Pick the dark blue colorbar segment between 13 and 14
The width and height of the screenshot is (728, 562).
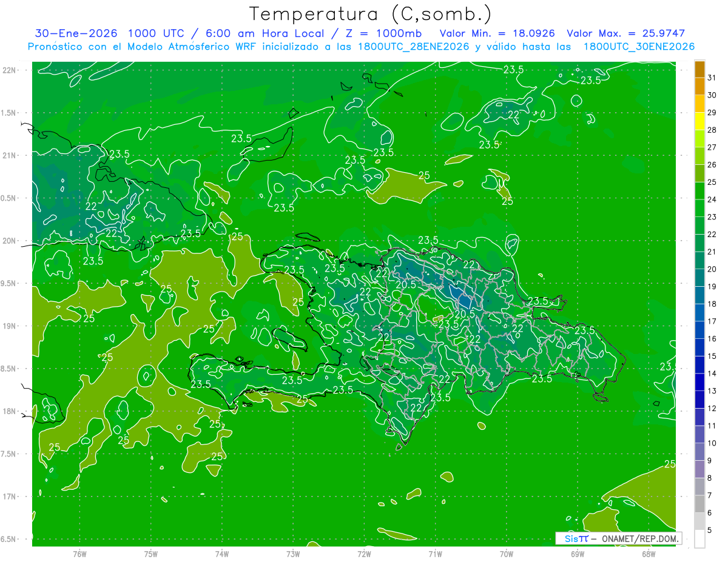coord(699,382)
